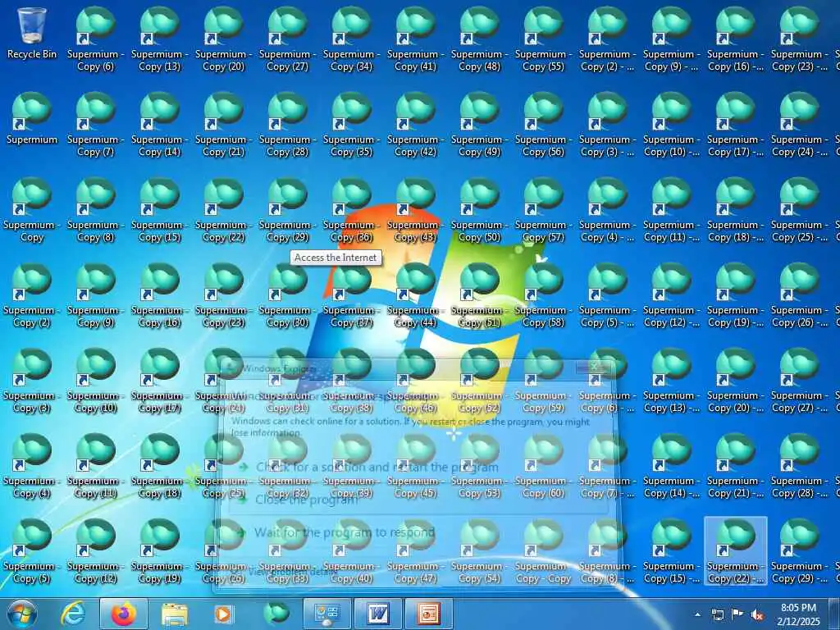Viewport: 840px width, 630px height.
Task: Select the Supermium - Copy (60) shortcut
Action: 544,466
